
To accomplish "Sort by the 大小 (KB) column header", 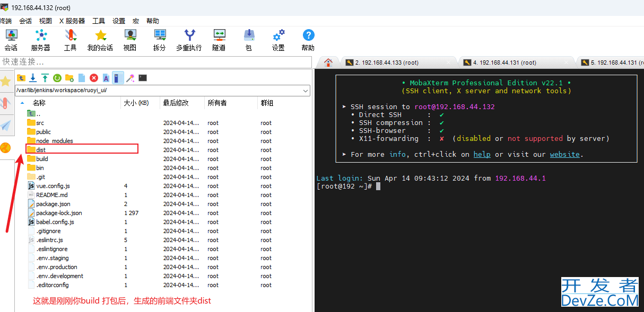I will click(136, 103).
